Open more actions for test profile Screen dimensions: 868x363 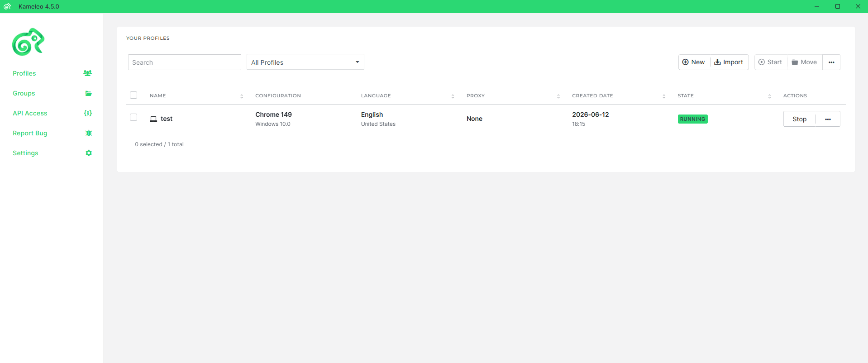click(828, 119)
